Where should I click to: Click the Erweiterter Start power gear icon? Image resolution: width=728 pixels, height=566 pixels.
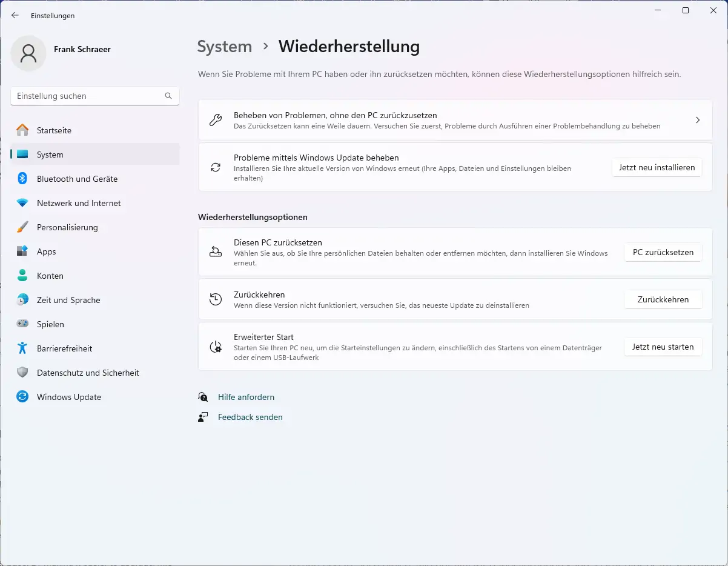[216, 347]
